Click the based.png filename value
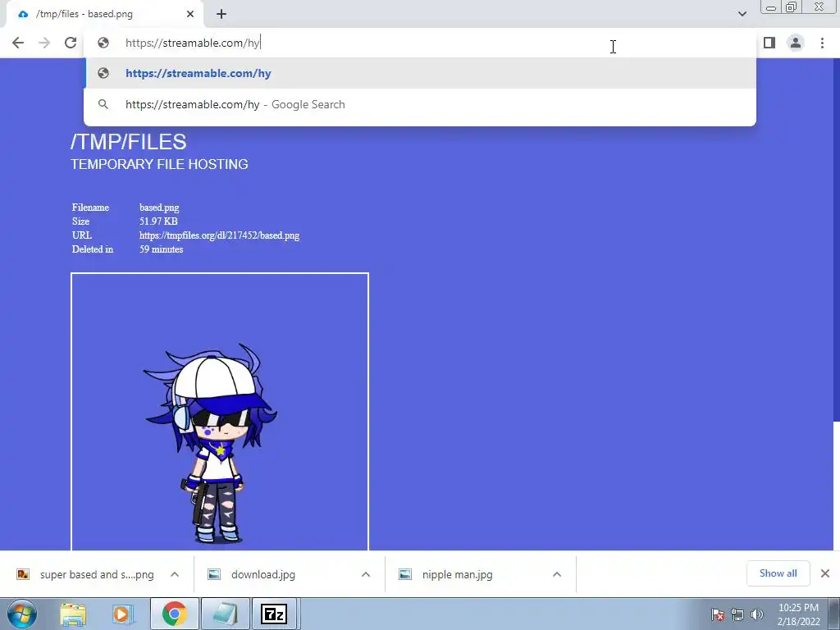Viewport: 840px width, 630px height. point(159,208)
